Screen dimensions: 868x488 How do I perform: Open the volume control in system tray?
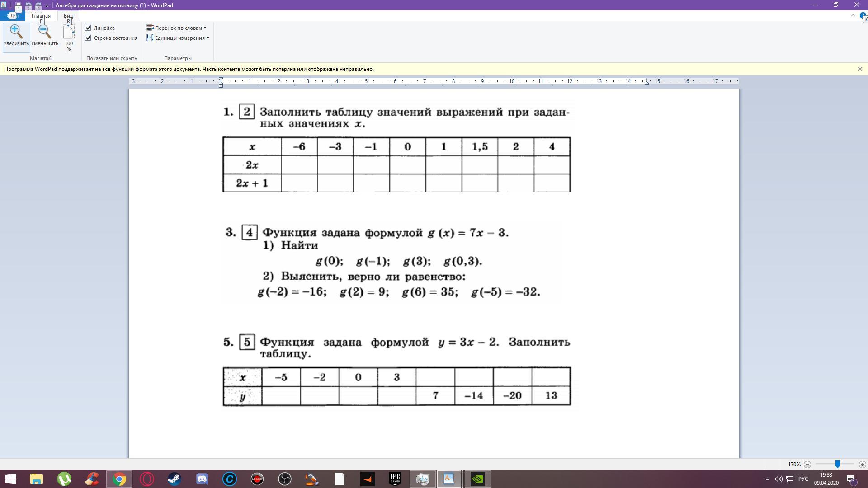point(778,479)
